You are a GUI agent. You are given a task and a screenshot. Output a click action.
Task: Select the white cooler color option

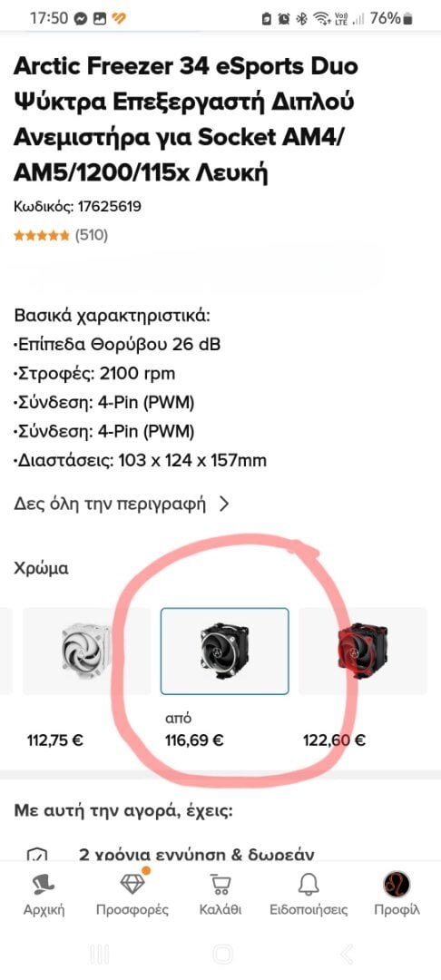point(87,651)
